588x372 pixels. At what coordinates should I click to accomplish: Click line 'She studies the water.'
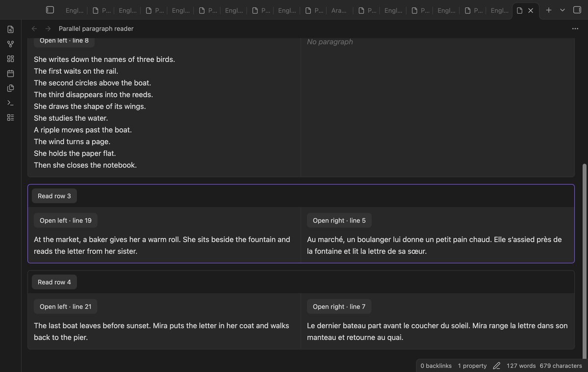71,118
